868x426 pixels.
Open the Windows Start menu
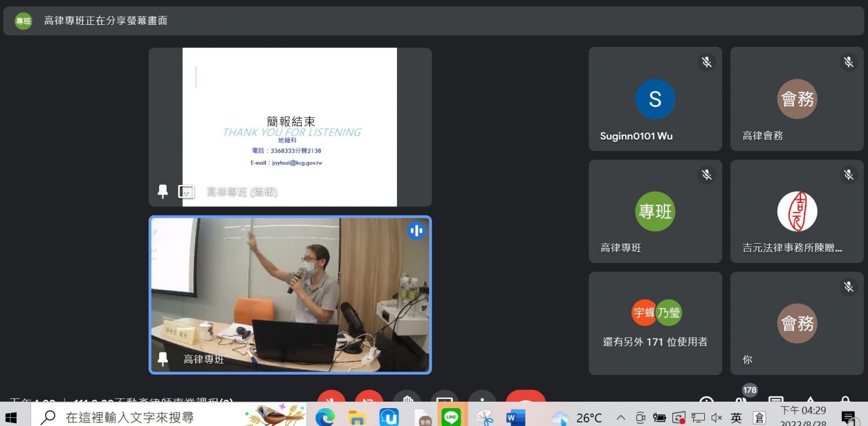[11, 417]
